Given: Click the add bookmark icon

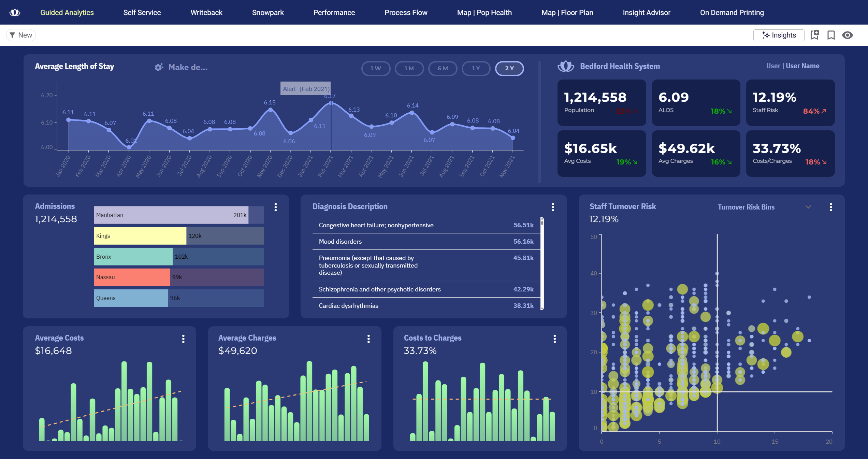Looking at the screenshot, I should [x=814, y=35].
